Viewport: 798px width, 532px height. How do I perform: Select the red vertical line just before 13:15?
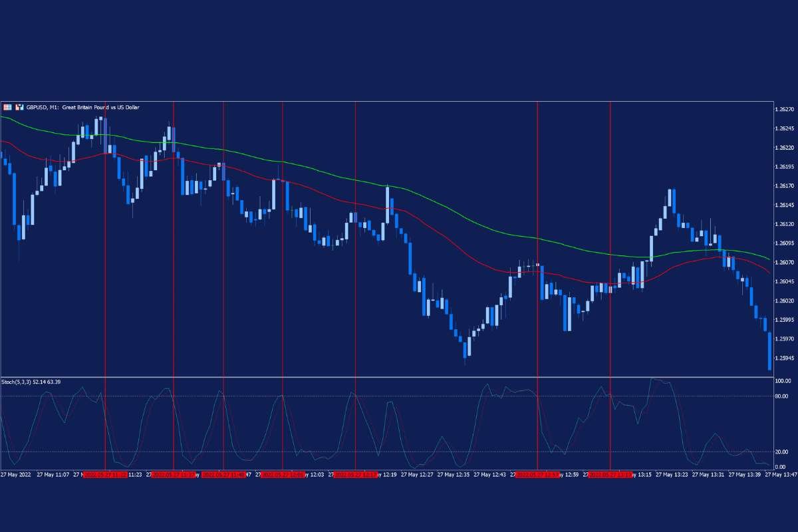pos(610,286)
